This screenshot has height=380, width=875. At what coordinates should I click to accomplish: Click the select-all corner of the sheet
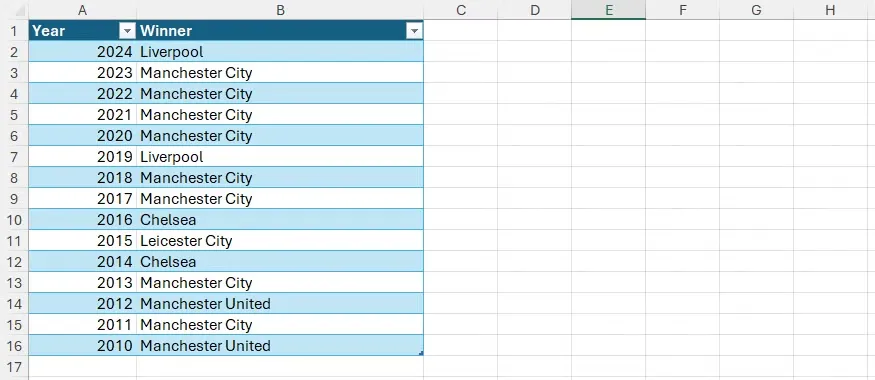pyautogui.click(x=14, y=10)
